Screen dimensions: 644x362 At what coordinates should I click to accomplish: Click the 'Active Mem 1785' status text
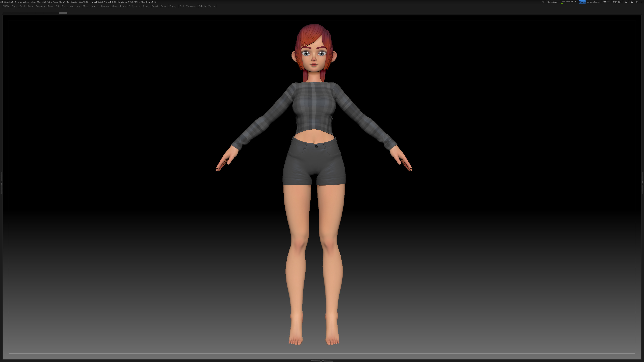pos(61,2)
